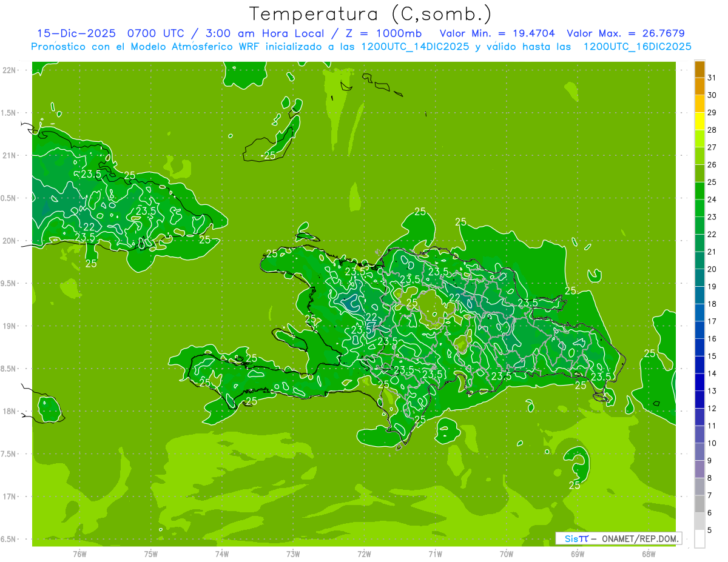Click the "Temperatura (C,somb.)" title
Image resolution: width=728 pixels, height=562 pixels.
click(x=371, y=14)
